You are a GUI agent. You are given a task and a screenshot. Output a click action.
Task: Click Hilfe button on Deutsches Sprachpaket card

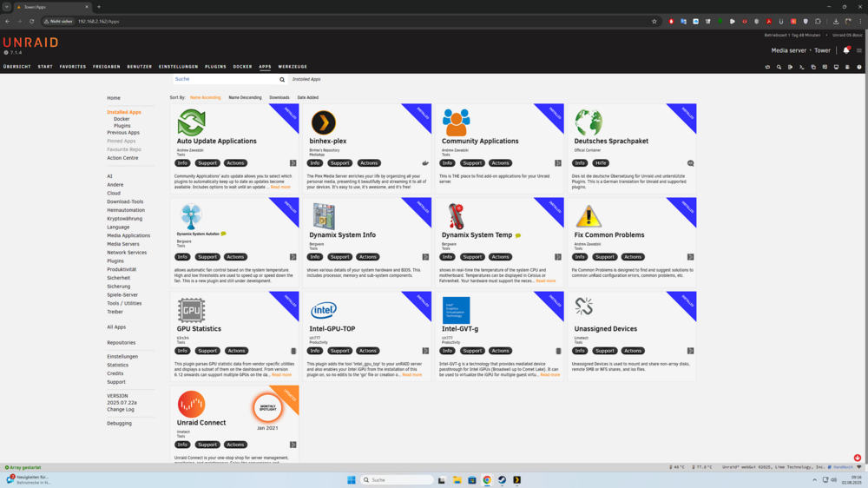coord(601,163)
